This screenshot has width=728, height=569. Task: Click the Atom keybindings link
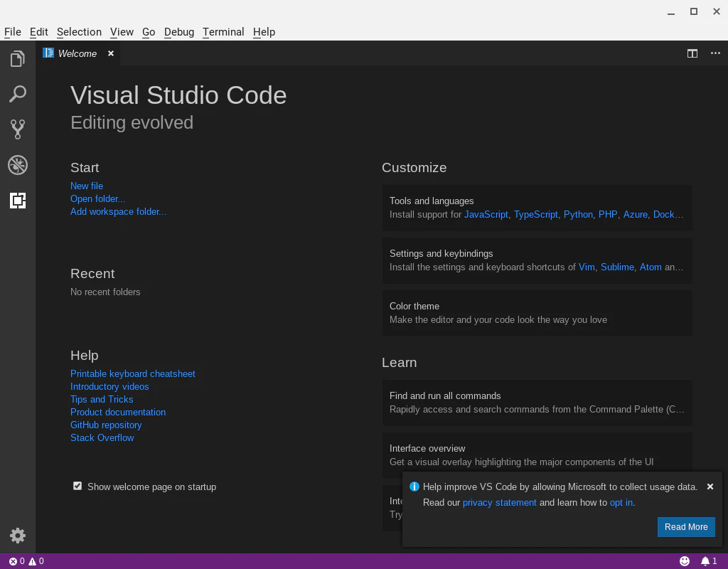pos(651,267)
